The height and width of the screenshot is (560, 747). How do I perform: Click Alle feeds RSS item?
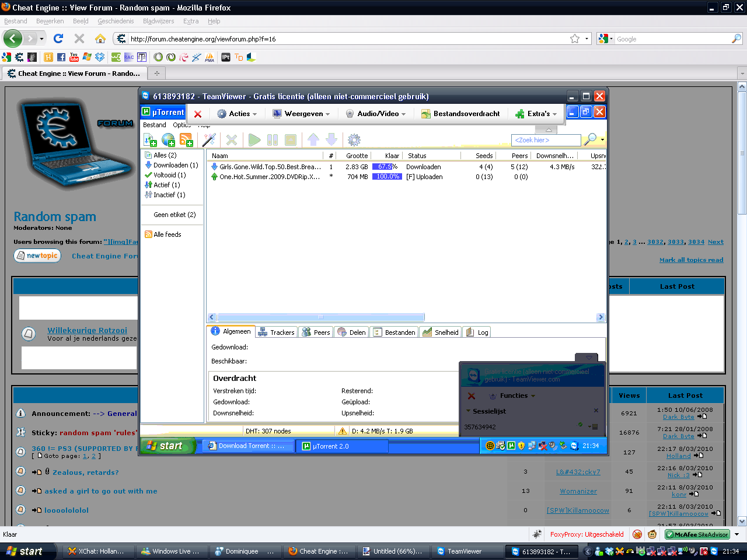[163, 235]
